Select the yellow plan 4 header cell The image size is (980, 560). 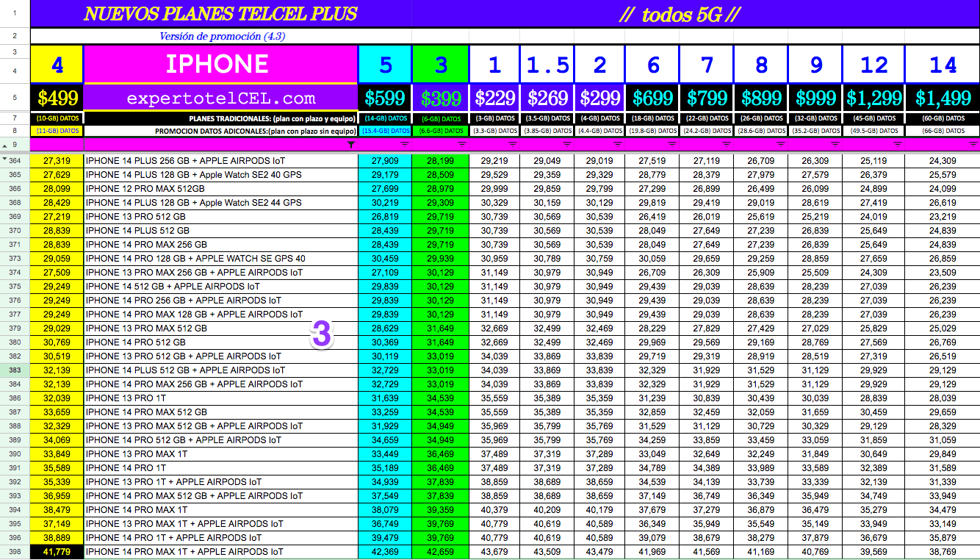click(57, 64)
